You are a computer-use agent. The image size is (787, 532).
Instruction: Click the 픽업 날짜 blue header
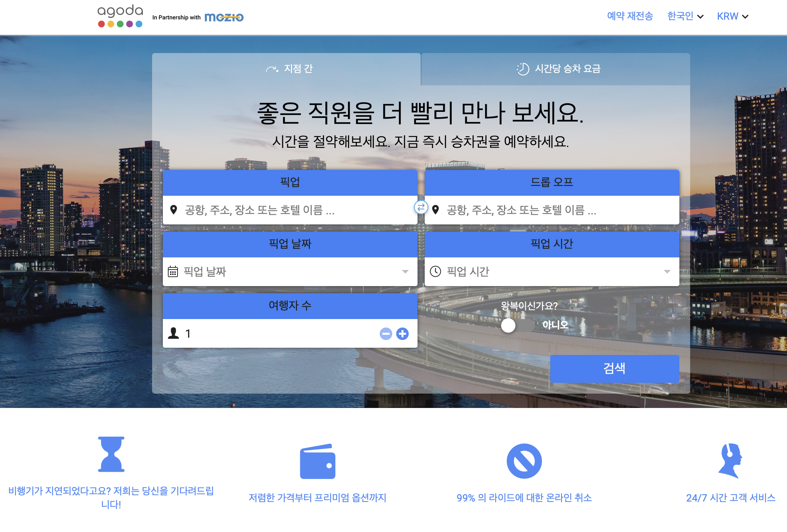point(290,244)
